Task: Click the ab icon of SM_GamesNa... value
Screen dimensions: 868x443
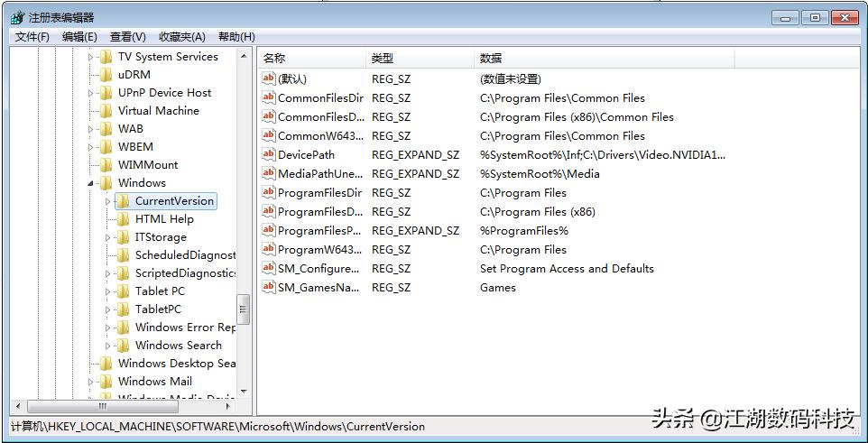Action: pos(269,288)
